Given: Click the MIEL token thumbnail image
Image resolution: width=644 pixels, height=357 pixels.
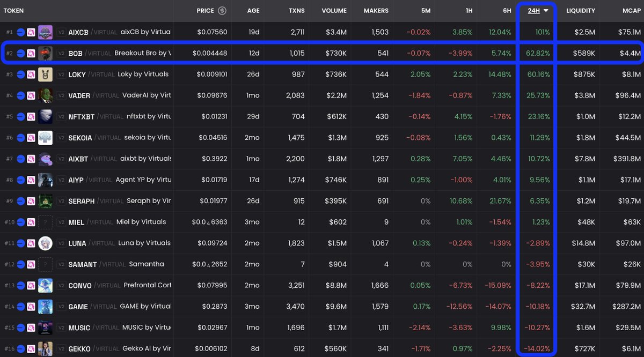Looking at the screenshot, I should click(x=45, y=222).
